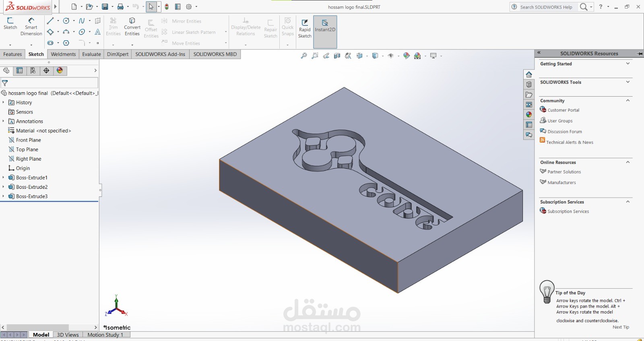Screen dimensions: 644x341
Task: Open the DimXpertManager tab icon
Action: pyautogui.click(x=46, y=70)
